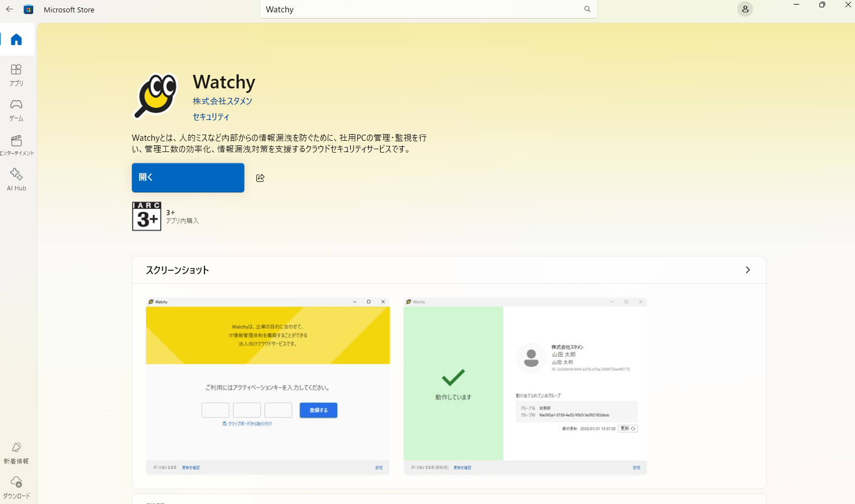Click the Watchy description paragraph
855x504 pixels.
[x=279, y=144]
